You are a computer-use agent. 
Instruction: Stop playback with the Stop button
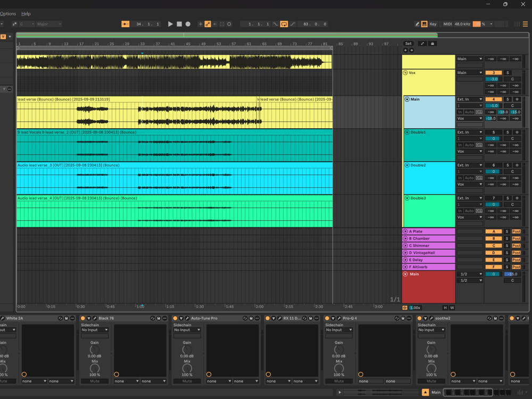point(179,24)
